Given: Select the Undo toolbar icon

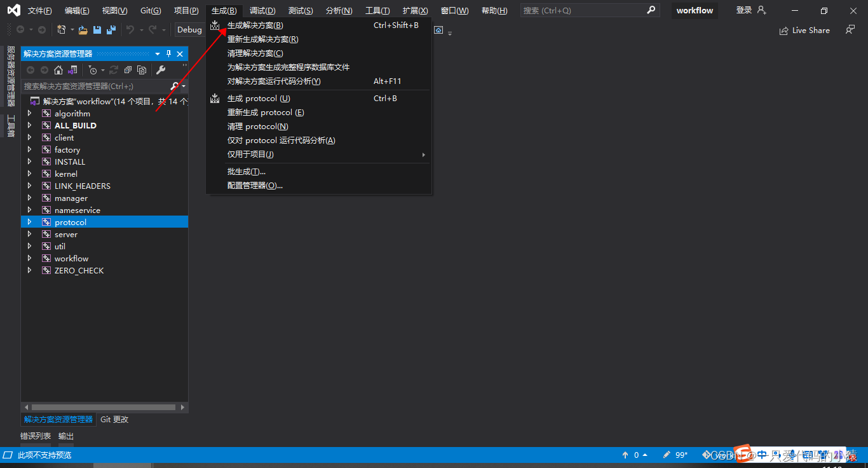Looking at the screenshot, I should click(132, 29).
